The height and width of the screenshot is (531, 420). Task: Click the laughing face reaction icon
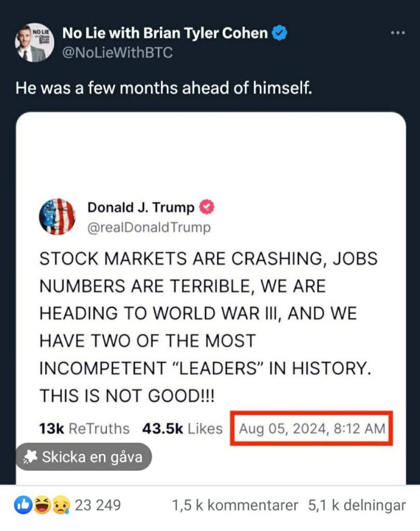[x=43, y=505]
